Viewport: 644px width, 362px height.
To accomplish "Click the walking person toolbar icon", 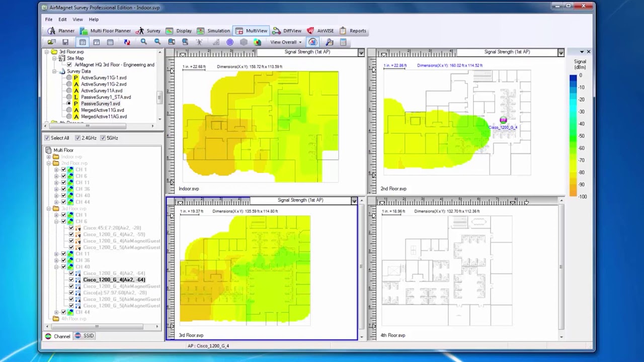I will (199, 42).
